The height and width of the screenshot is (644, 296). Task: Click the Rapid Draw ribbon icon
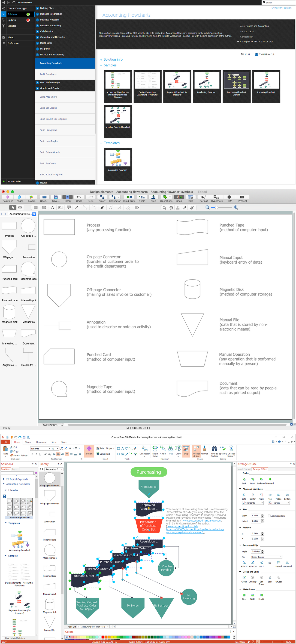tap(155, 452)
